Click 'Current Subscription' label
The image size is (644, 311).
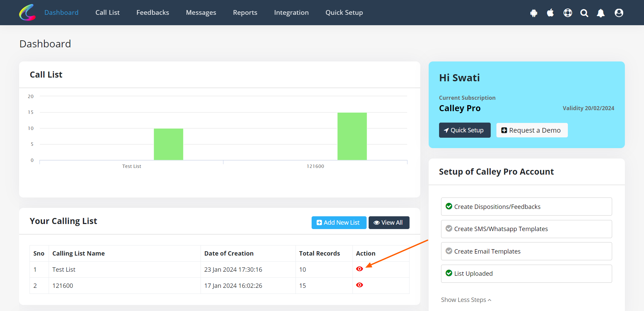point(467,98)
